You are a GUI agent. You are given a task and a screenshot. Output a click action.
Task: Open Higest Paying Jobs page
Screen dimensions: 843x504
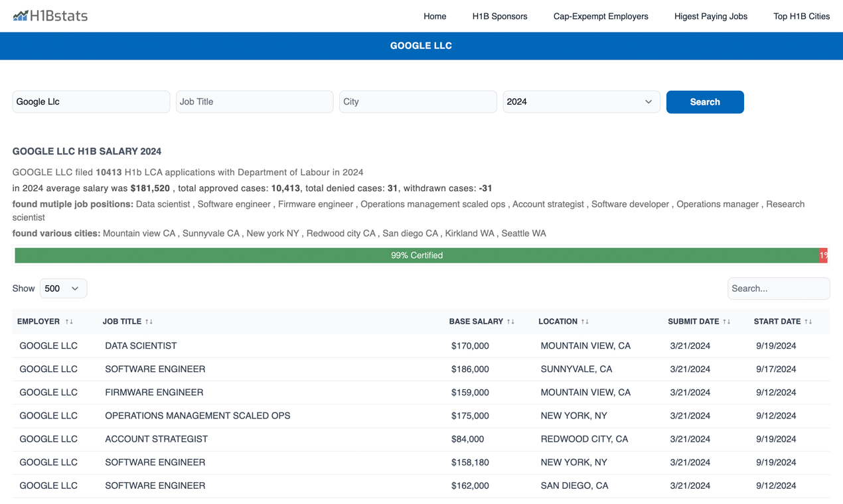coord(711,17)
